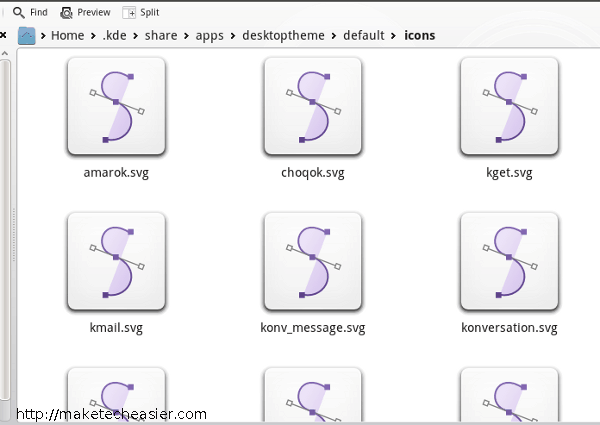The height and width of the screenshot is (425, 600).
Task: Open the apps folder breadcrumb
Action: [x=209, y=36]
